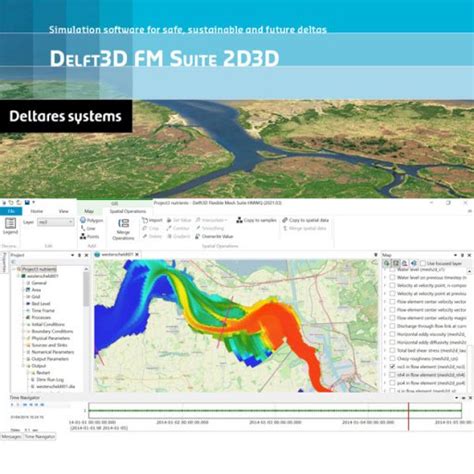The height and width of the screenshot is (474, 474).
Task: Toggle the Use focused layer checkbox
Action: point(423,263)
